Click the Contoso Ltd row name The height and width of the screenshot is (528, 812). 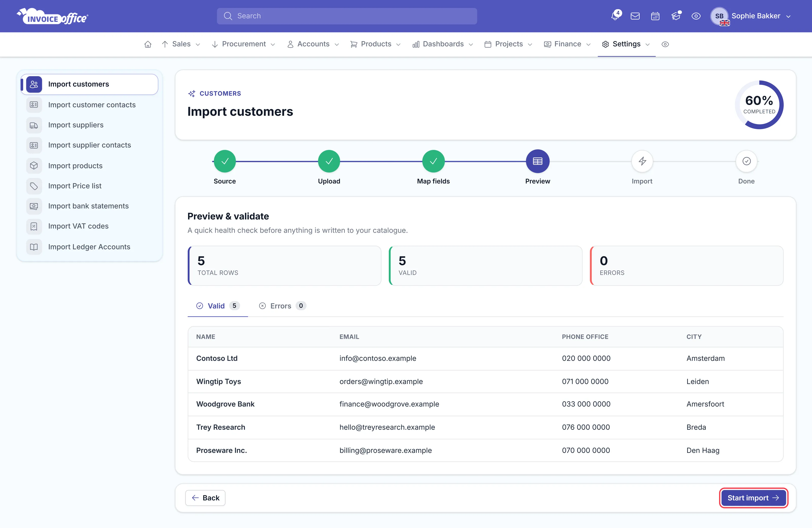point(217,359)
